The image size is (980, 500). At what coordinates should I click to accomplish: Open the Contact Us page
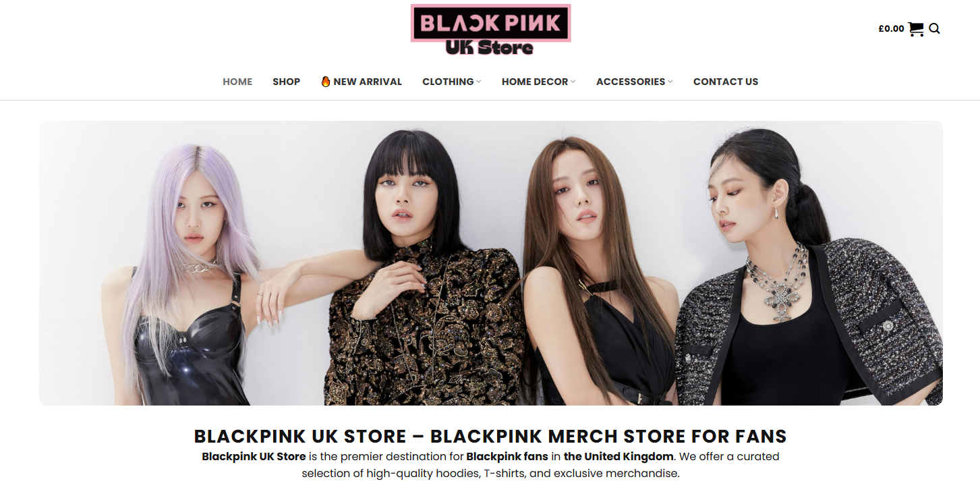coord(726,82)
